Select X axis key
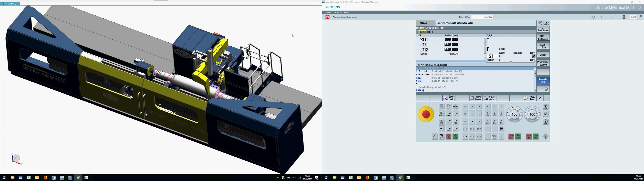Viewport: 644px width, 181px height. [488, 106]
